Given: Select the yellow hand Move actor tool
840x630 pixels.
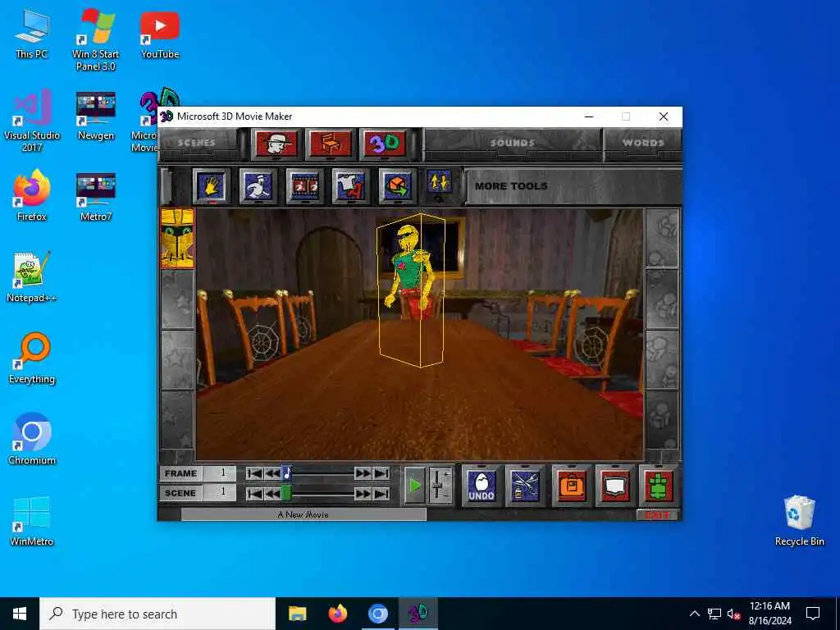Looking at the screenshot, I should click(x=211, y=186).
